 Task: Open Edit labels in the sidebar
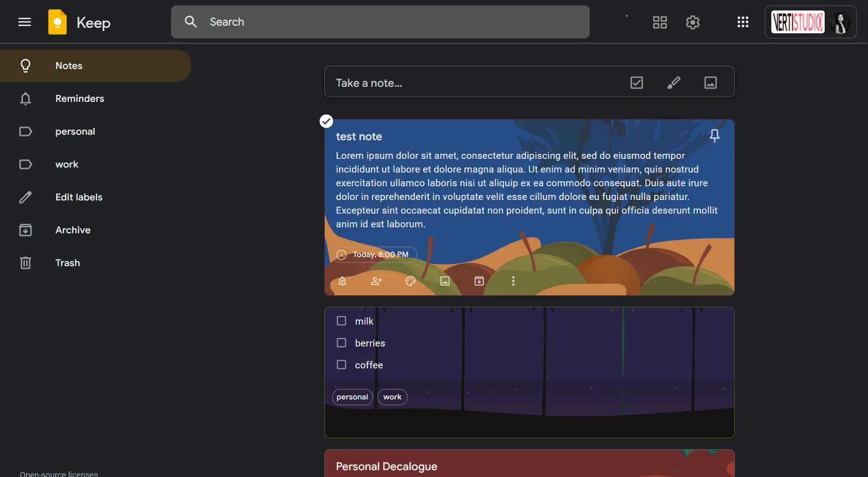(95, 197)
